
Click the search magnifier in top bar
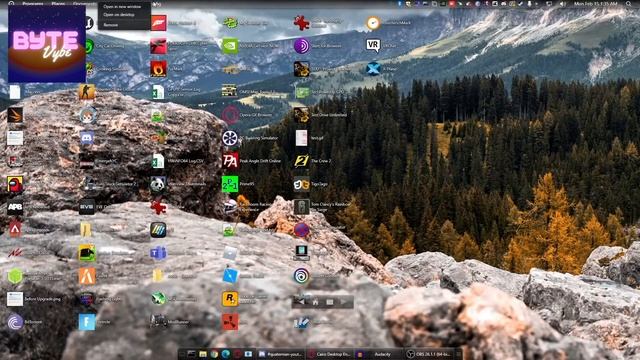point(629,4)
